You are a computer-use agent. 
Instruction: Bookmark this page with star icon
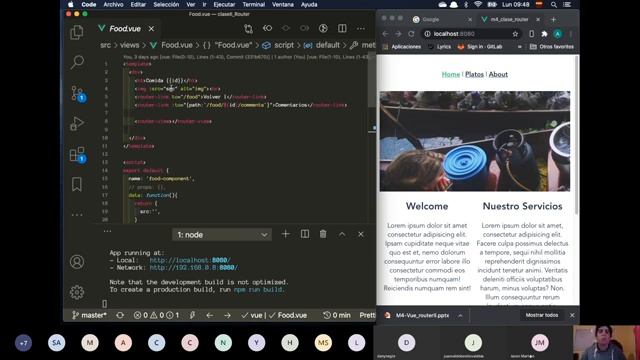(x=515, y=34)
